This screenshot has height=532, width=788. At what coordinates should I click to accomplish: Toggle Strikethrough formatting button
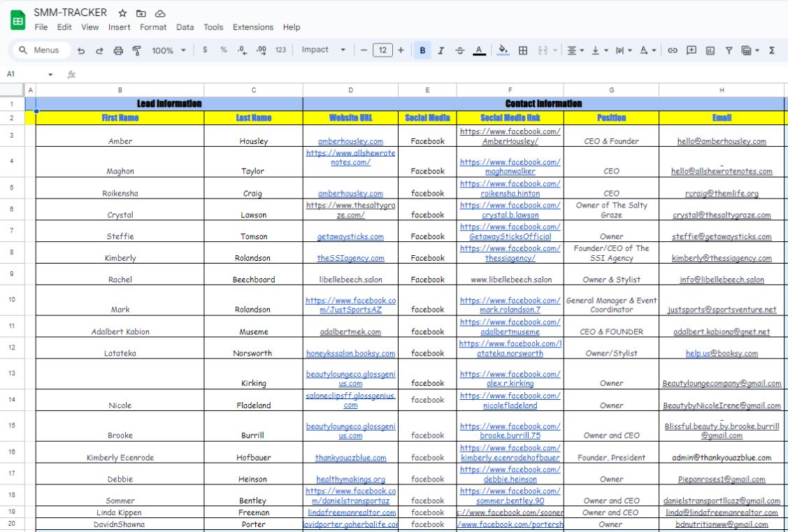click(459, 50)
